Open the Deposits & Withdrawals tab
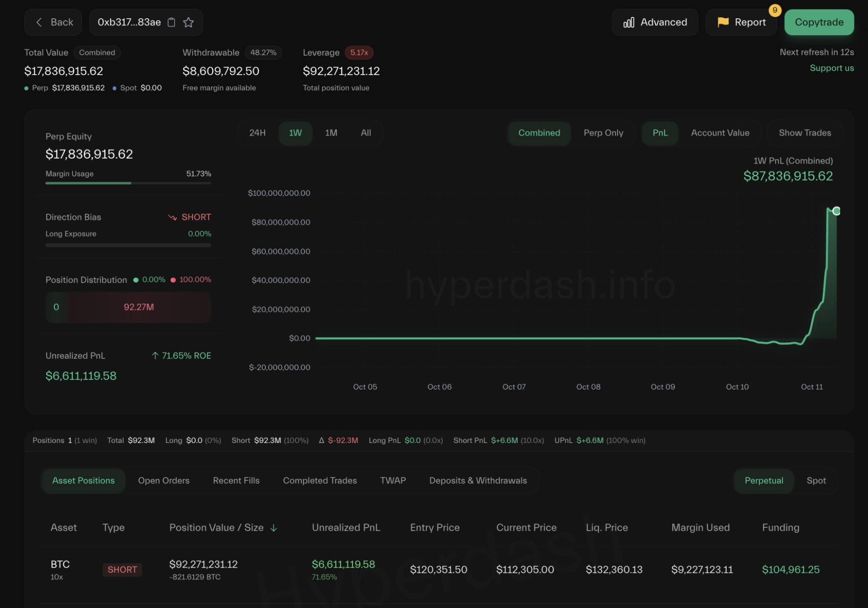The image size is (868, 608). (478, 481)
